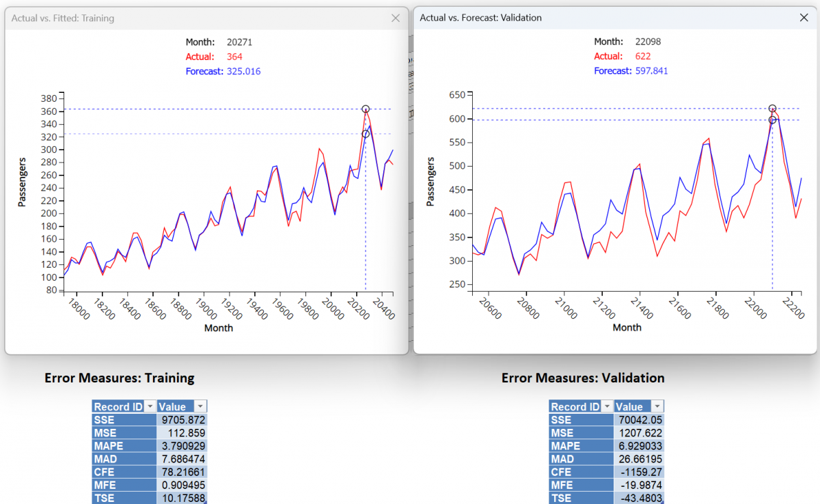This screenshot has width=820, height=504.
Task: Click the Forecast legend label on Validation chart
Action: pos(613,70)
